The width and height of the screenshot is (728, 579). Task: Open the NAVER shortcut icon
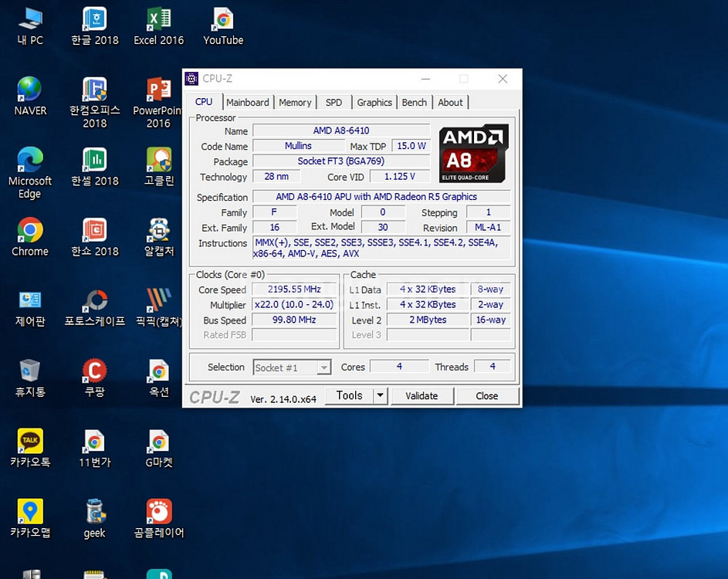30,96
